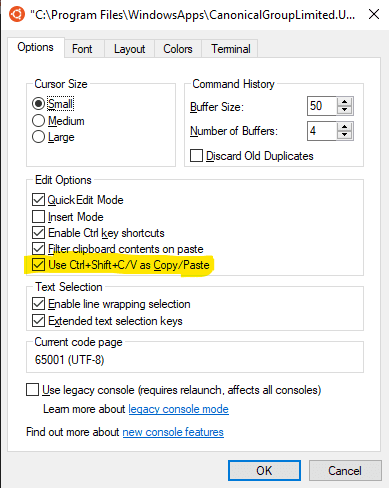Open the Terminal tab
The height and width of the screenshot is (488, 389).
pyautogui.click(x=230, y=49)
